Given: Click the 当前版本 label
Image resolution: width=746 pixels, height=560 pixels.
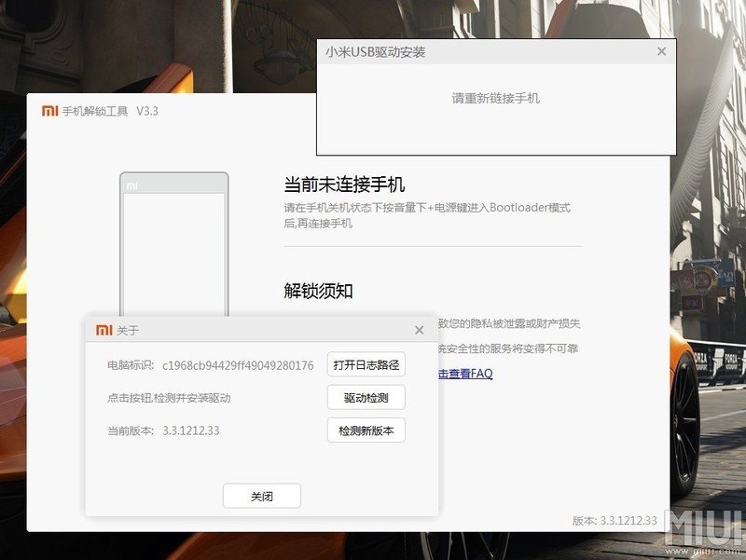Looking at the screenshot, I should tap(131, 430).
